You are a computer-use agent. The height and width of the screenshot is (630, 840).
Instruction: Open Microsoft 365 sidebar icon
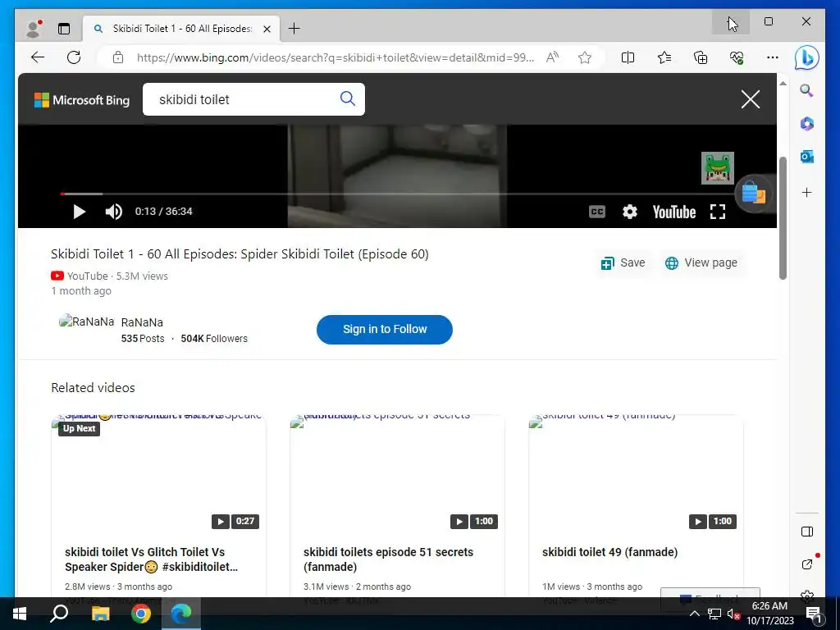pos(807,124)
